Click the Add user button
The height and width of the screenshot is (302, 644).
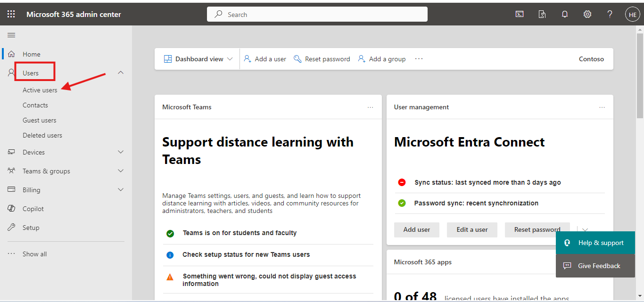click(417, 229)
